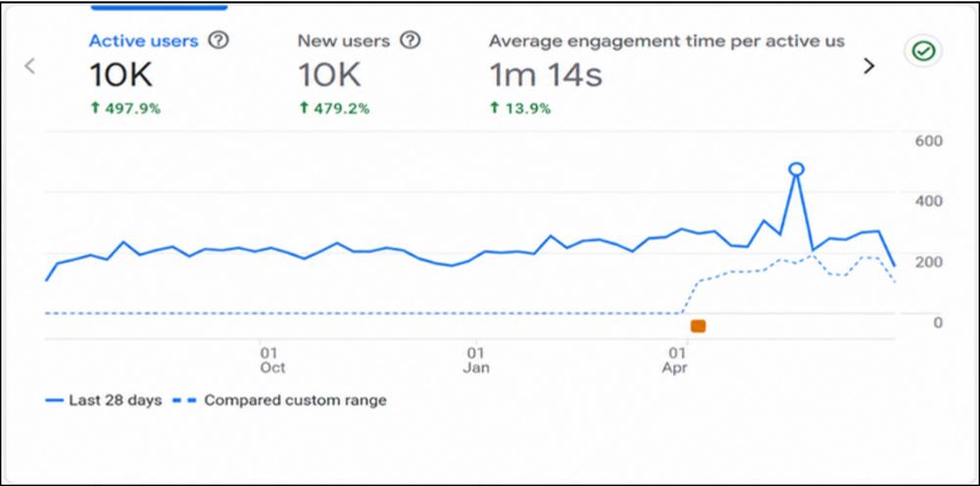Screen dimensions: 980x486
Task: Click the circled peak data point
Action: click(796, 170)
